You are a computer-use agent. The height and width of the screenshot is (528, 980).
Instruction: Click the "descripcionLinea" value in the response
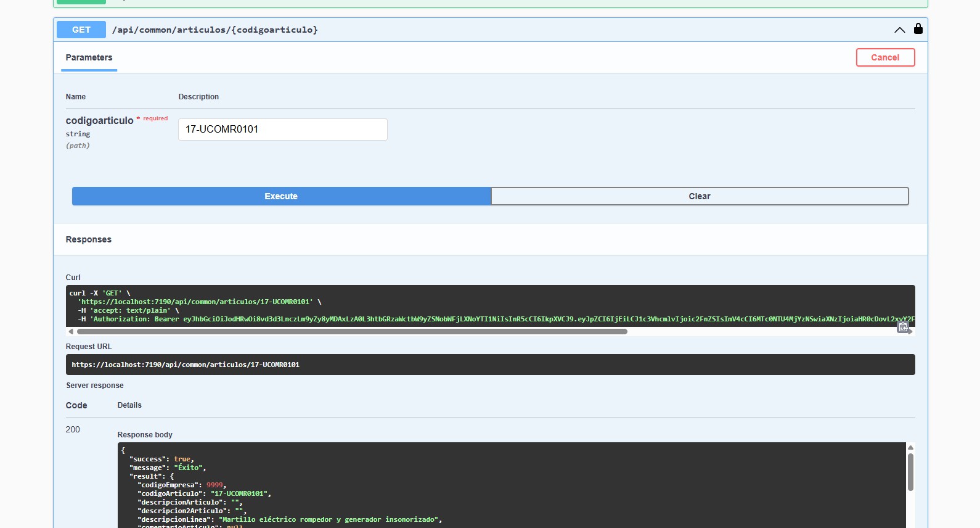(330, 519)
